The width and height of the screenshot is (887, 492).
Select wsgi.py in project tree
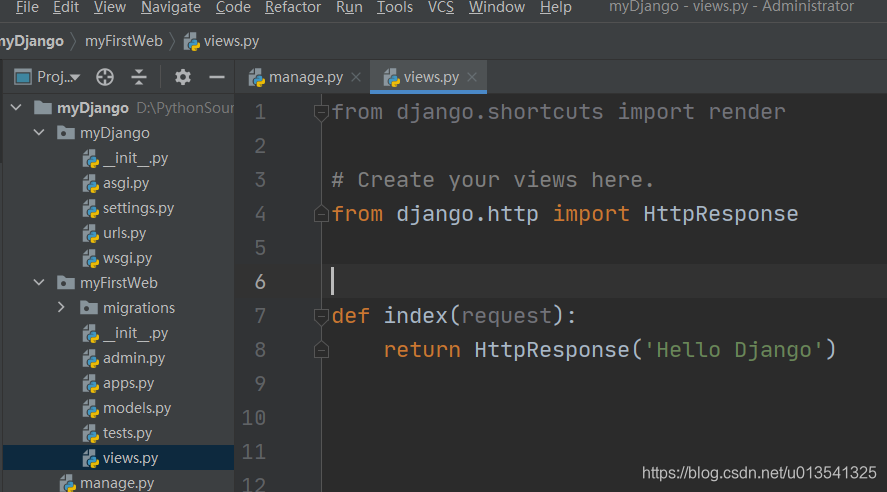coord(127,258)
